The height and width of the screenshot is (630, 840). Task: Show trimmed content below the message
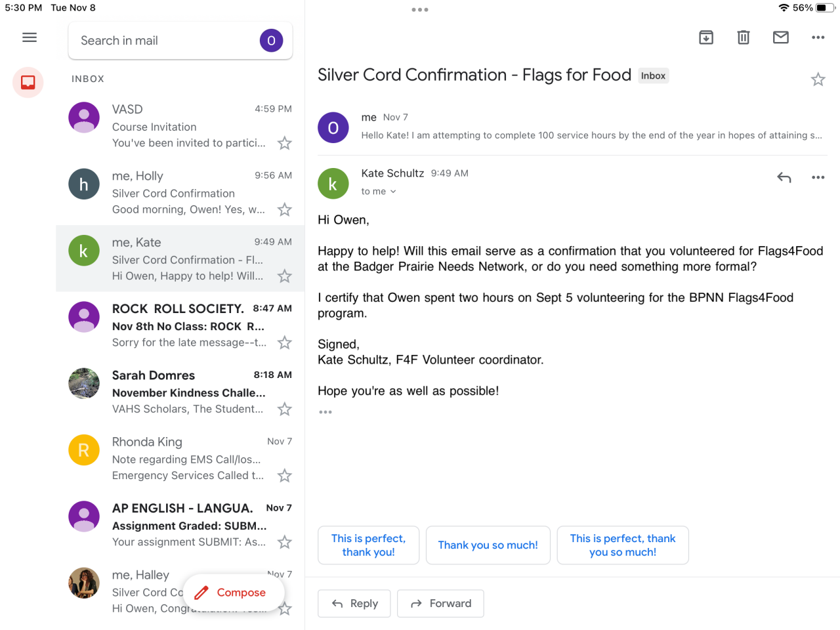click(325, 412)
